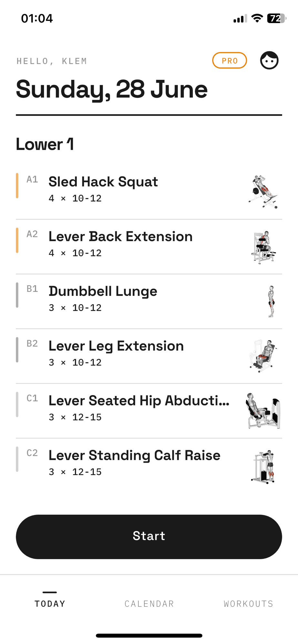This screenshot has height=644, width=298.
Task: Start the Lower 1 workout
Action: (x=149, y=536)
